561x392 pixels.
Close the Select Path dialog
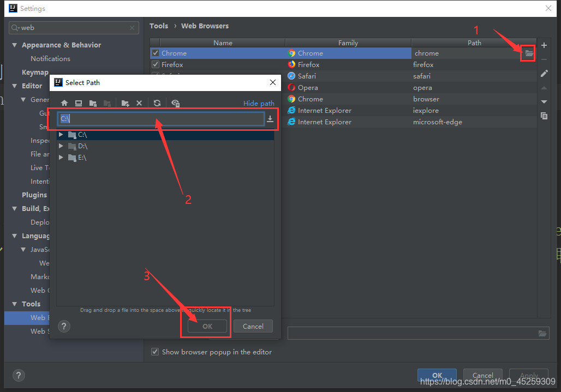point(273,82)
